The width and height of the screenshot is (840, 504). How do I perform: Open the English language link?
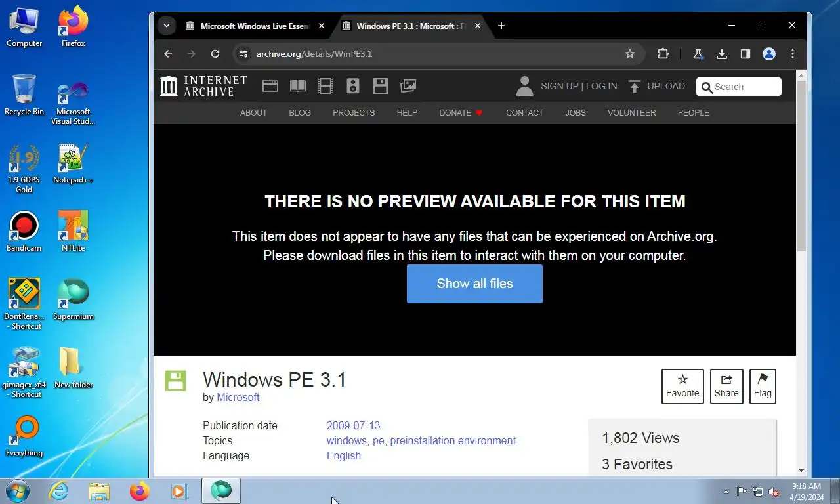(344, 455)
